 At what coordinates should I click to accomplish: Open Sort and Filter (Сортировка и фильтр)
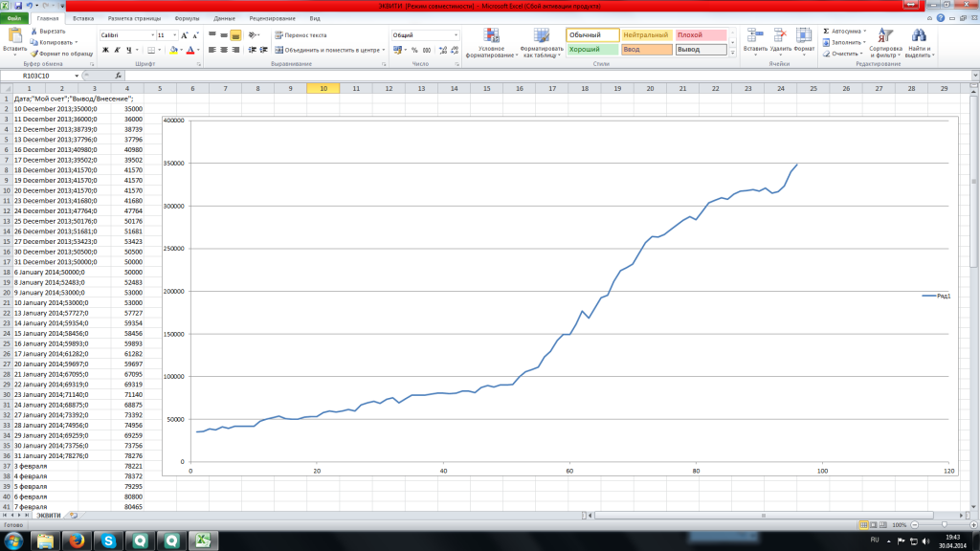(885, 43)
